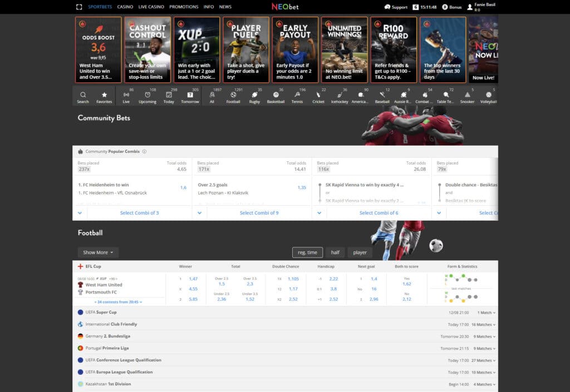Viewport: 570px width, 392px height.
Task: Expand International Club Friendly matches
Action: tap(286, 324)
